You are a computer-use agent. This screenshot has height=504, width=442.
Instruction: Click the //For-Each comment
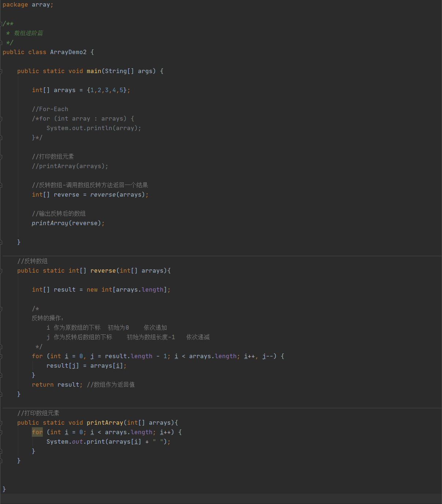50,109
